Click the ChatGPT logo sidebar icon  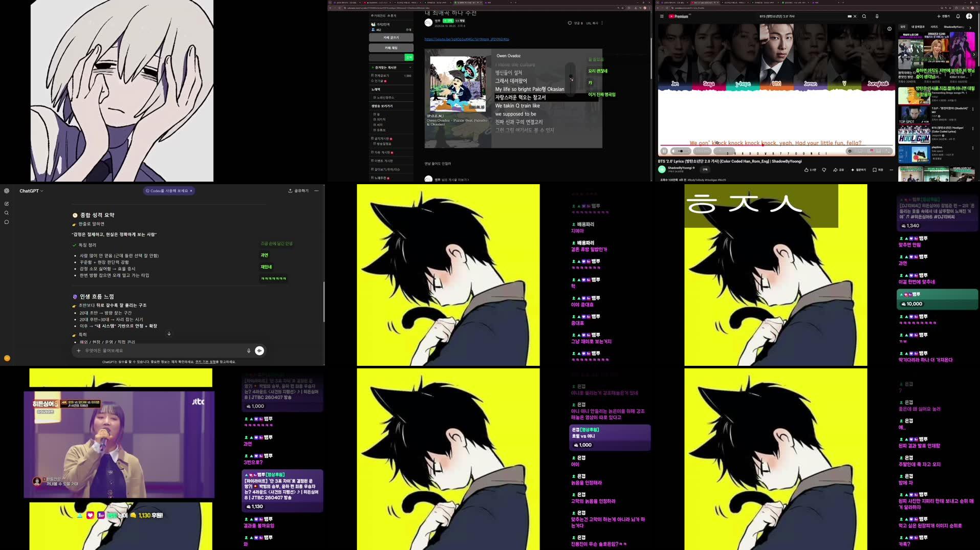tap(7, 191)
